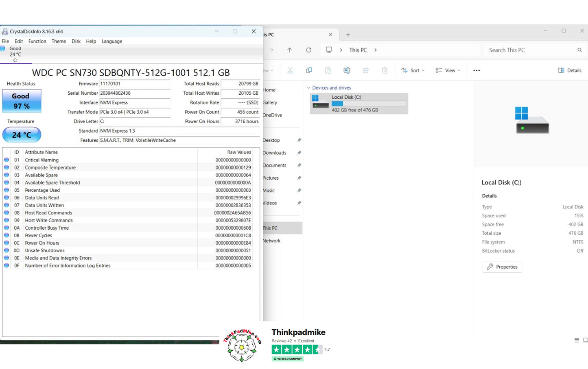Click Local Disk (C:) usage bar

coord(369,104)
